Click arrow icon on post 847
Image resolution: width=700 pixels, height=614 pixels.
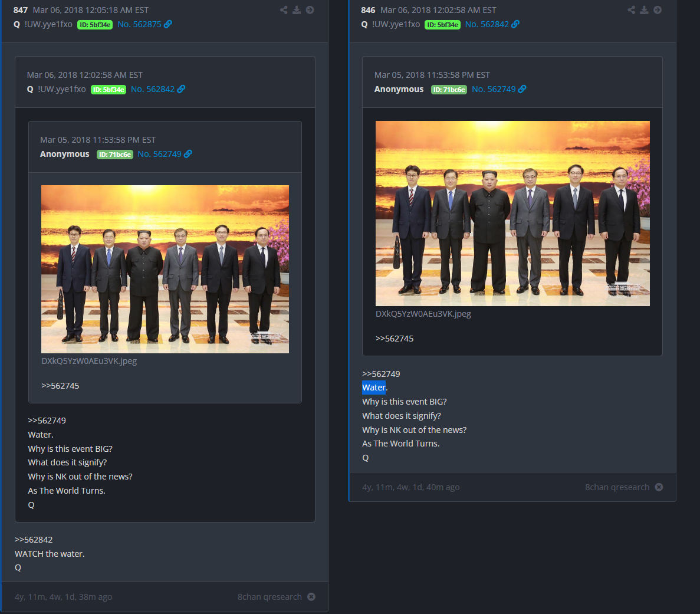point(310,10)
